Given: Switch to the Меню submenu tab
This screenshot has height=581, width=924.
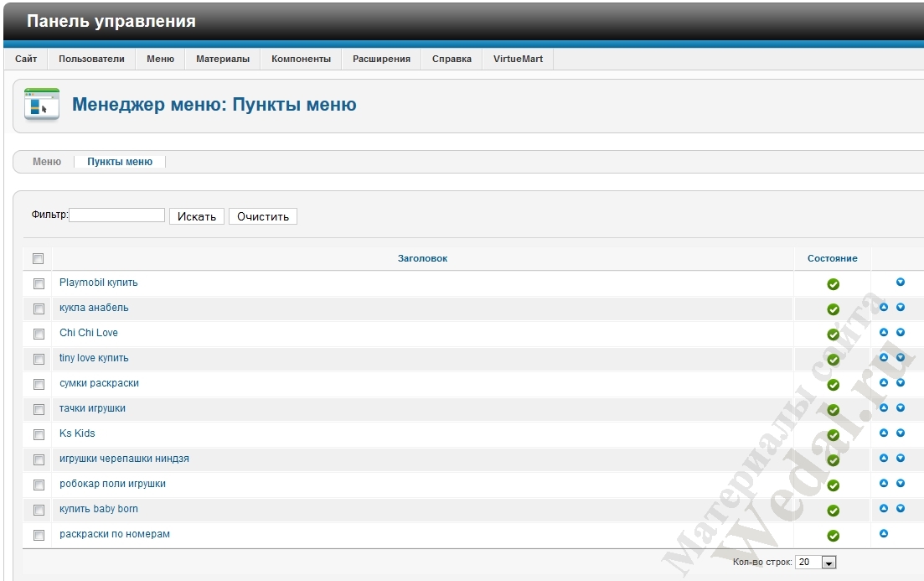Looking at the screenshot, I should (47, 162).
